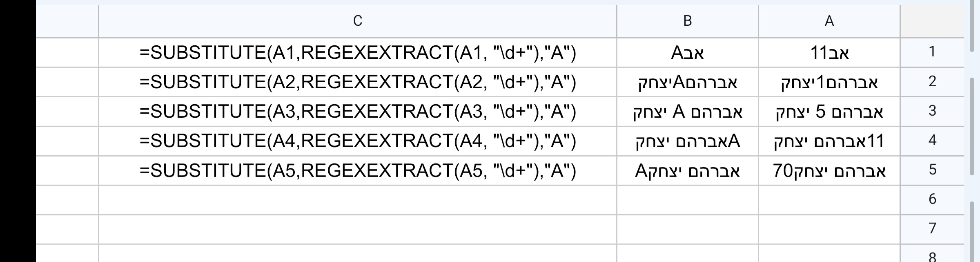This screenshot has width=980, height=262.
Task: Select the SUBSTITUTE formula referencing A3
Action: click(358, 111)
